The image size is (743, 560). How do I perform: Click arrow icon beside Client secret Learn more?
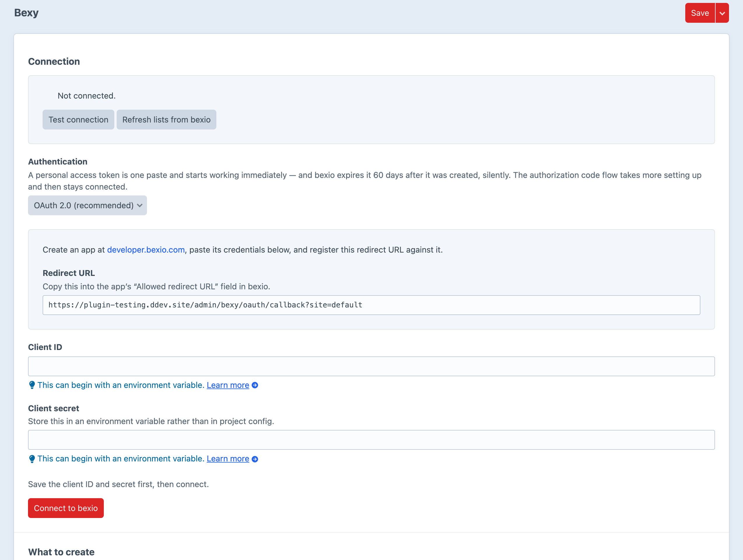(255, 459)
